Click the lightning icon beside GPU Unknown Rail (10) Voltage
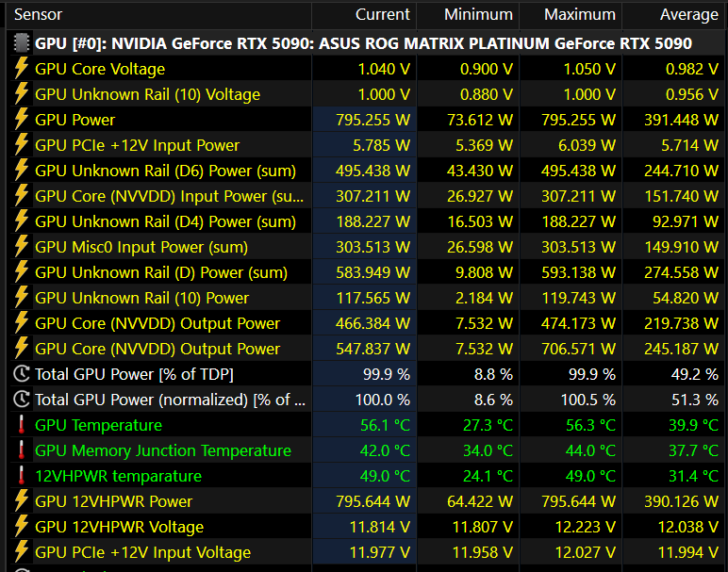 click(21, 94)
